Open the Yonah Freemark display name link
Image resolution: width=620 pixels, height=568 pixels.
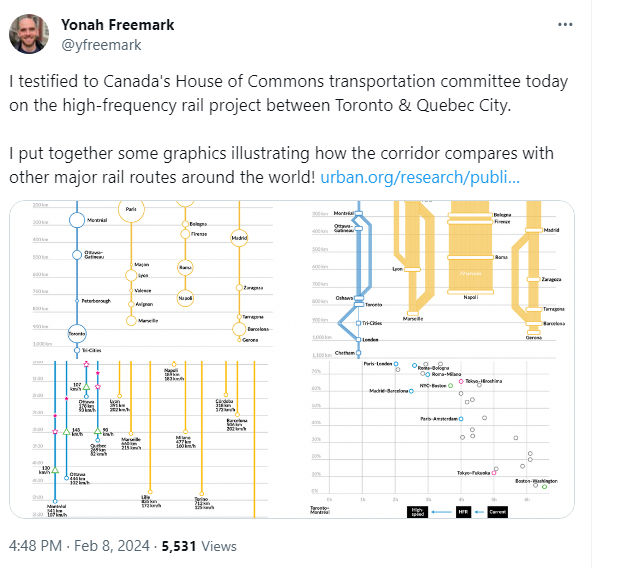tap(117, 25)
